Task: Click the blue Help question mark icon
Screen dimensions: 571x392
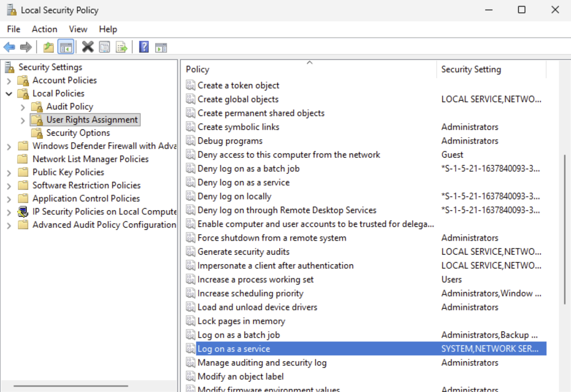Action: pos(144,47)
